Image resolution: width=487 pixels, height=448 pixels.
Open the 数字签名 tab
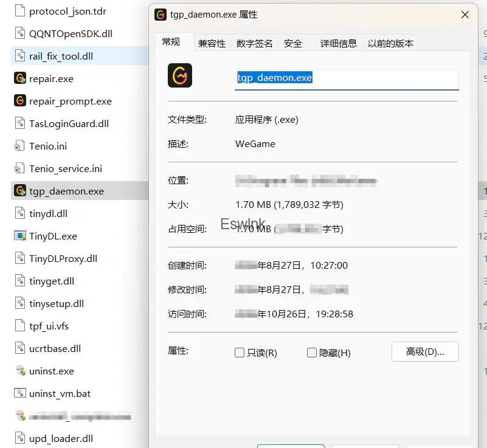(254, 43)
